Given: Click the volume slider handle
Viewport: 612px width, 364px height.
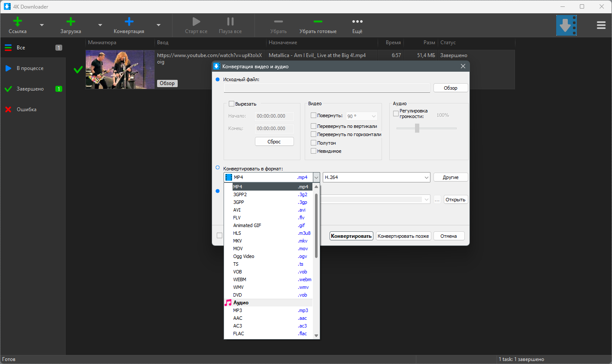Looking at the screenshot, I should click(x=417, y=128).
